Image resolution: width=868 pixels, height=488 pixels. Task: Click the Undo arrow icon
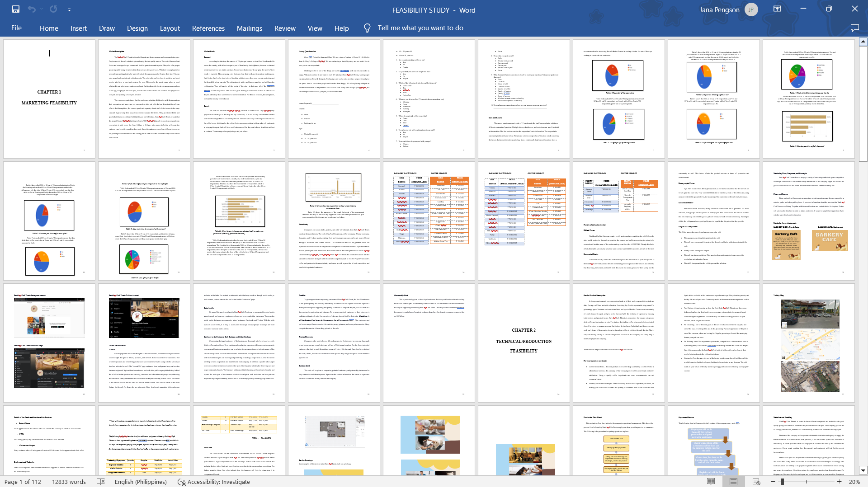pos(31,9)
